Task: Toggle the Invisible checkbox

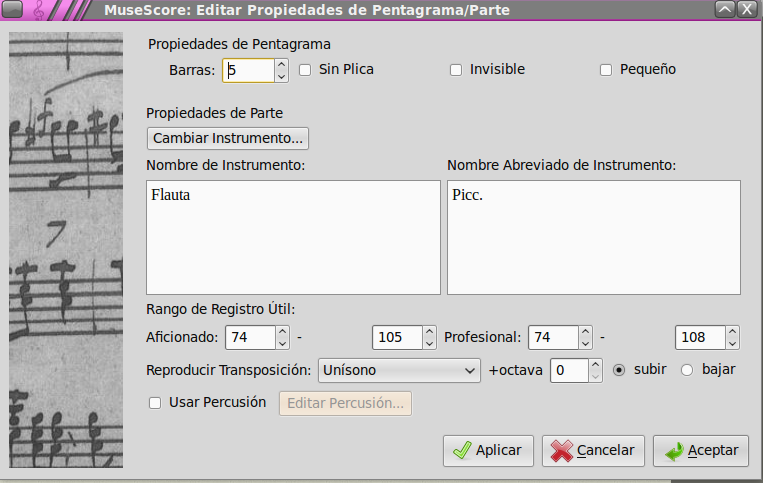Action: (x=456, y=70)
